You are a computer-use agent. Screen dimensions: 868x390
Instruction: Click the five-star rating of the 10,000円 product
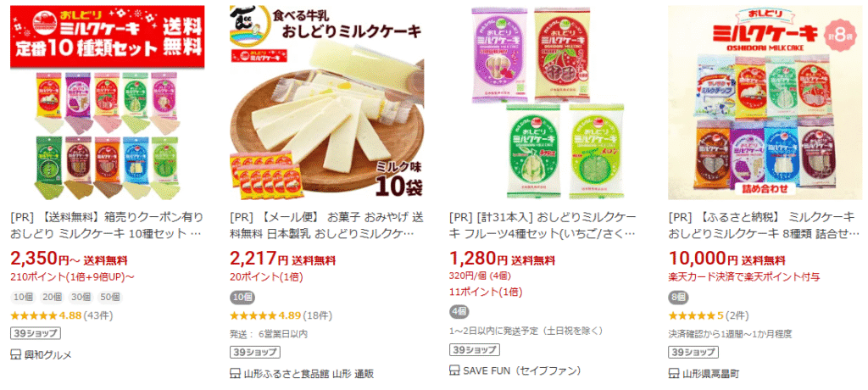point(692,315)
